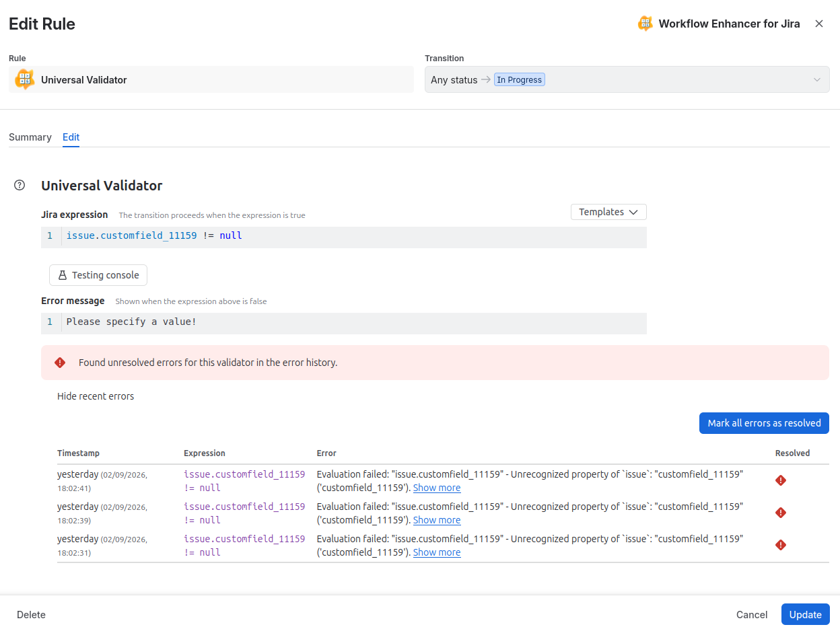Click the expression cell in the 18:02:41 row
This screenshot has height=629, width=840.
(x=244, y=481)
